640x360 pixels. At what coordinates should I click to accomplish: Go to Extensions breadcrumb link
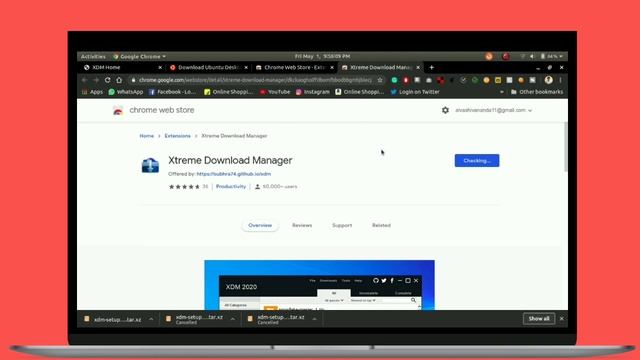tap(178, 136)
